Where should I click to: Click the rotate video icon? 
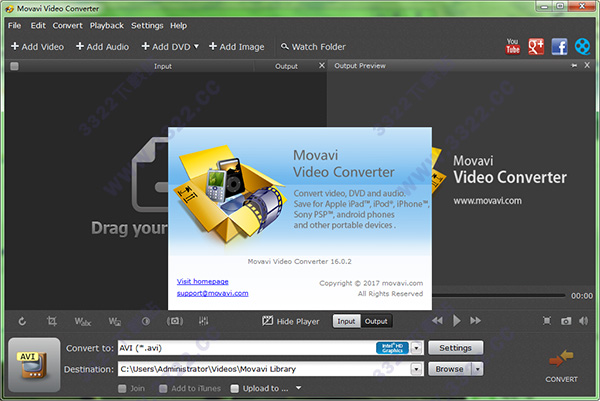[22, 321]
